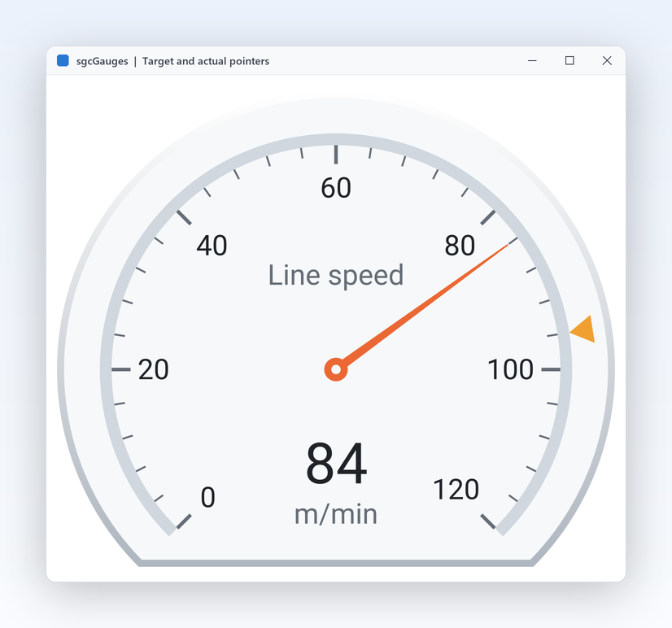Click the "Line speed" gauge label
The image size is (672, 628).
tap(336, 275)
